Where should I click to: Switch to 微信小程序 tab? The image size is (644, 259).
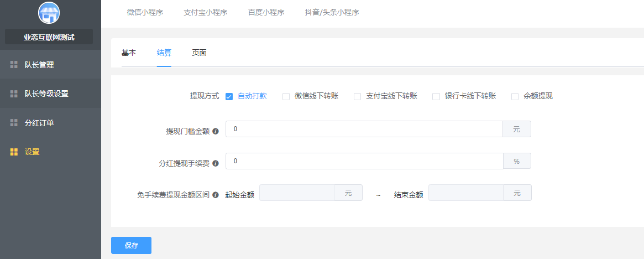[145, 12]
